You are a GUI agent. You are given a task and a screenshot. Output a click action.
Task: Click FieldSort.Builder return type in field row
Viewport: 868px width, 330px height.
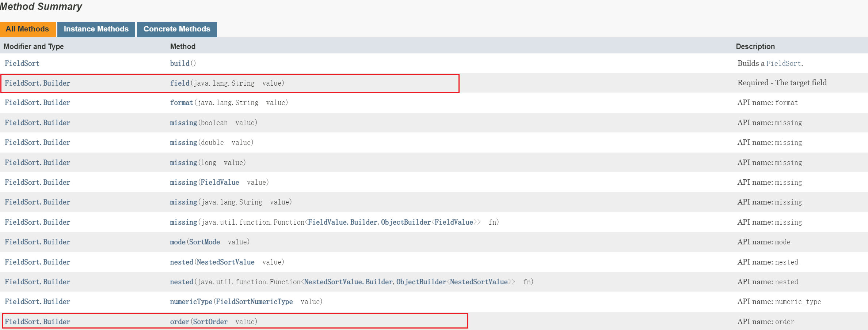37,83
